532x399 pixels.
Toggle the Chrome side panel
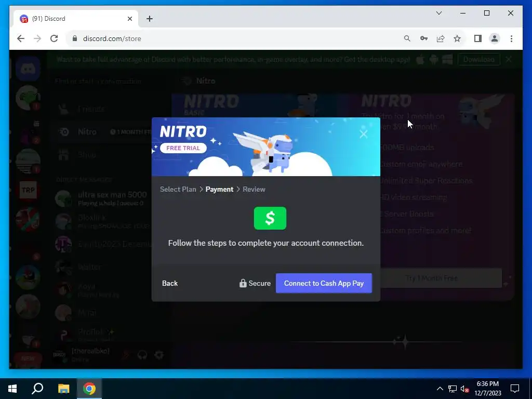pos(478,38)
